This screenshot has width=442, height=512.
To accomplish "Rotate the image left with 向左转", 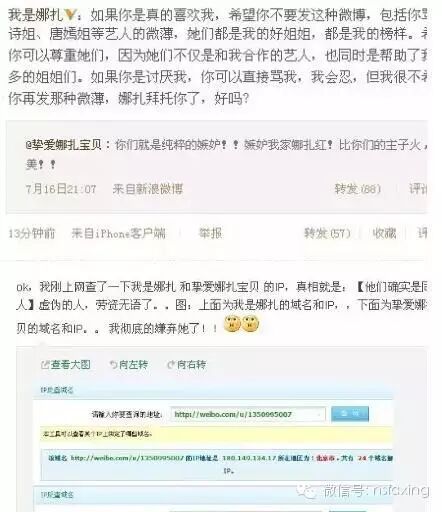I will pyautogui.click(x=129, y=365).
